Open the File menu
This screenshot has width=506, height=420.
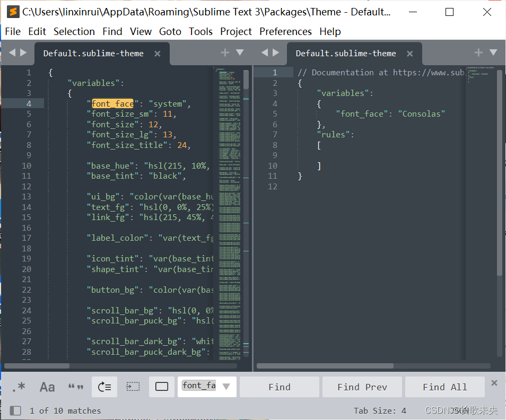coord(13,32)
